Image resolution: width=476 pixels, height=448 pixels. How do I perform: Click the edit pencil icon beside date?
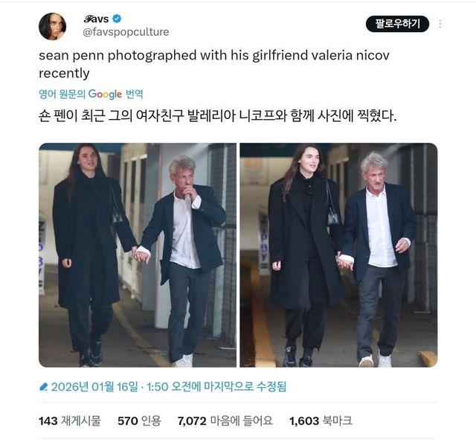pyautogui.click(x=44, y=387)
